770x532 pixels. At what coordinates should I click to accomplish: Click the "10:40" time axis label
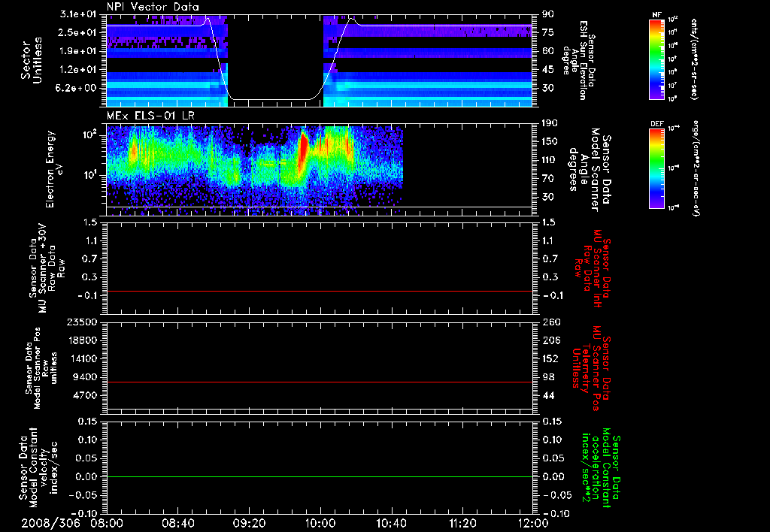point(391,523)
